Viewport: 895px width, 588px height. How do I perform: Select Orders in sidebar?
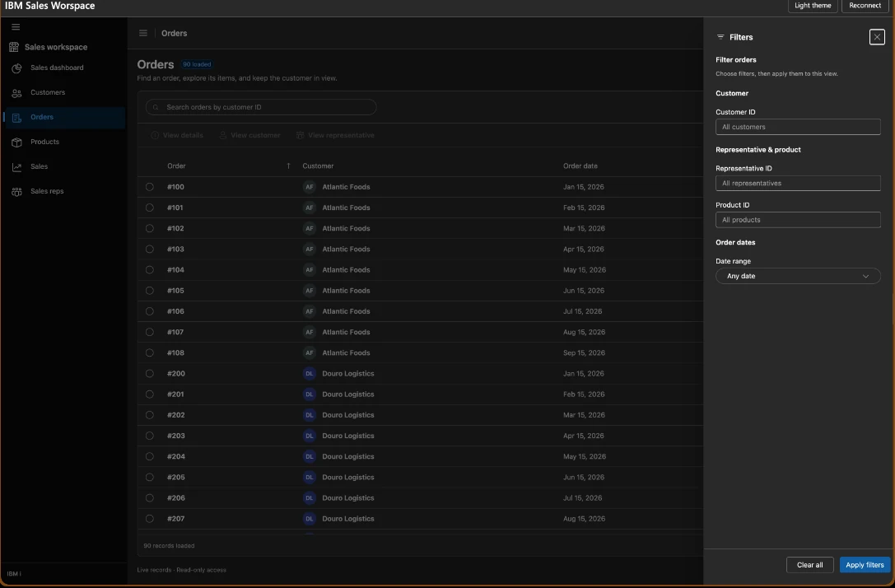click(x=64, y=117)
